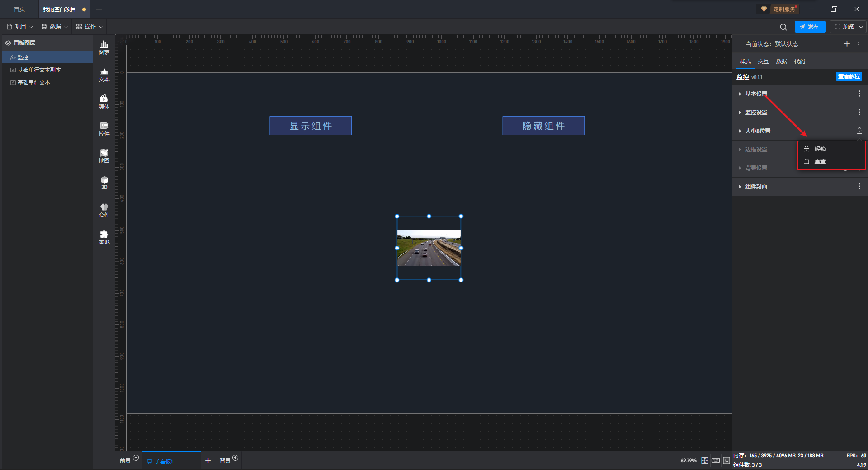Screen dimensions: 868x470
Task: Click the chevron arrow beside the state plus
Action: (x=858, y=44)
